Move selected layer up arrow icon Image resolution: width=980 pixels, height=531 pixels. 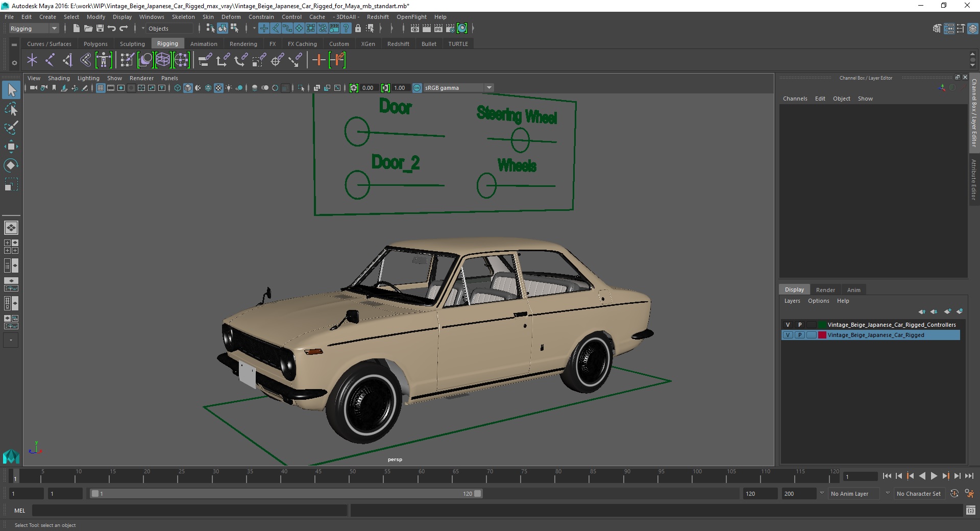(x=922, y=311)
